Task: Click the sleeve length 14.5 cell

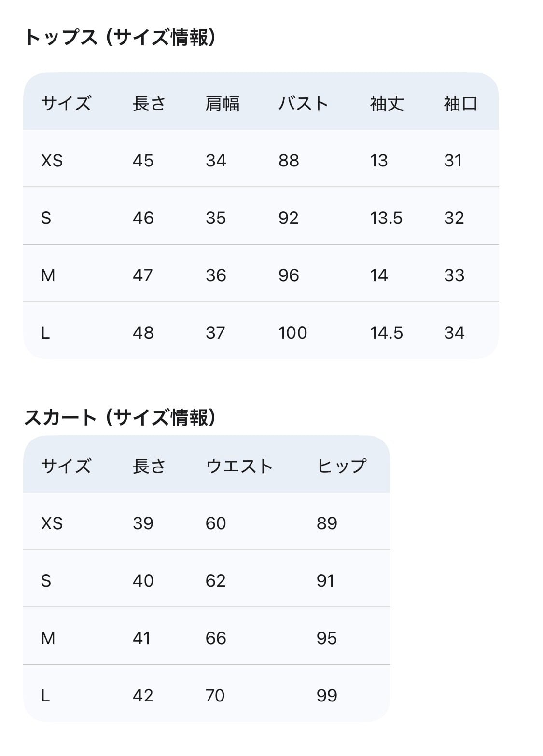Action: click(x=386, y=333)
